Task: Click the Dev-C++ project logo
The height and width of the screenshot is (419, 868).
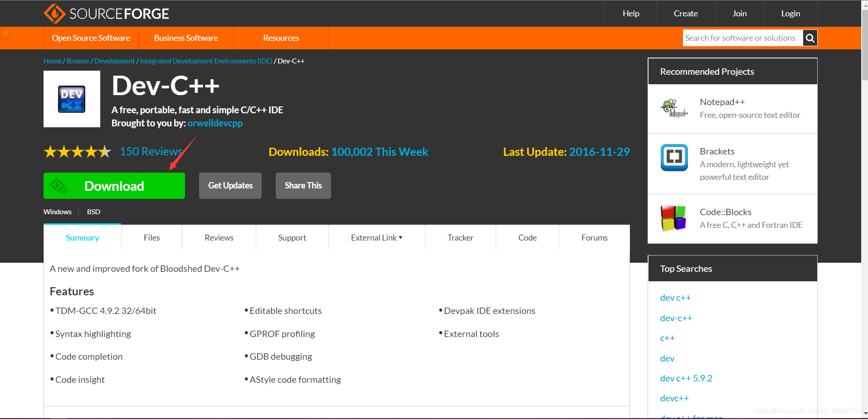Action: click(x=72, y=99)
